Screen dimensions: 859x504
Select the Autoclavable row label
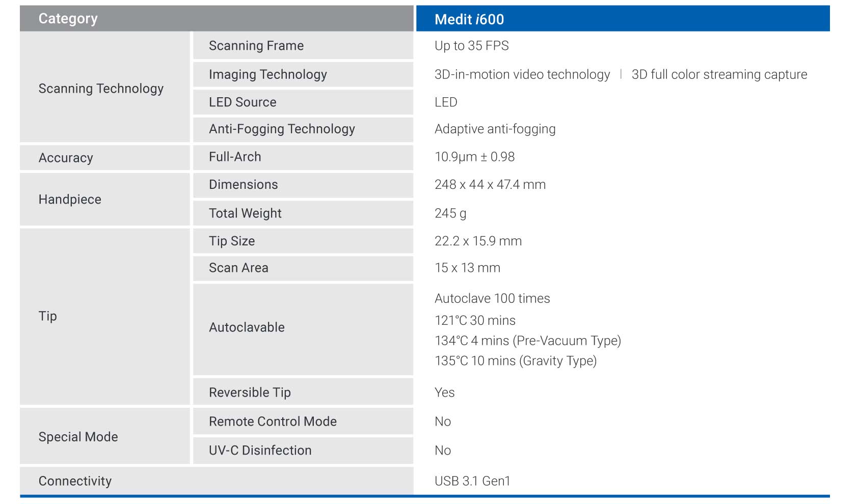point(303,329)
